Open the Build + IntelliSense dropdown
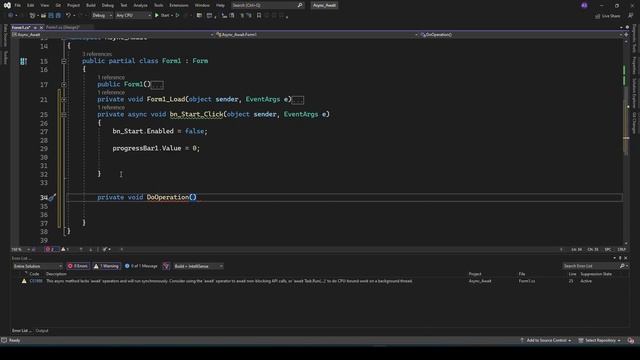Viewport: 640px width, 360px height. pyautogui.click(x=198, y=266)
